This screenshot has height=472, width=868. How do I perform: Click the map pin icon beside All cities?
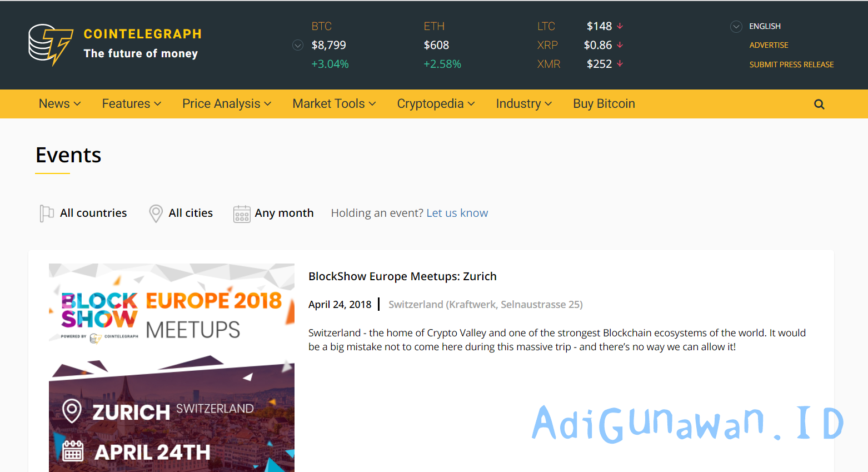point(156,213)
